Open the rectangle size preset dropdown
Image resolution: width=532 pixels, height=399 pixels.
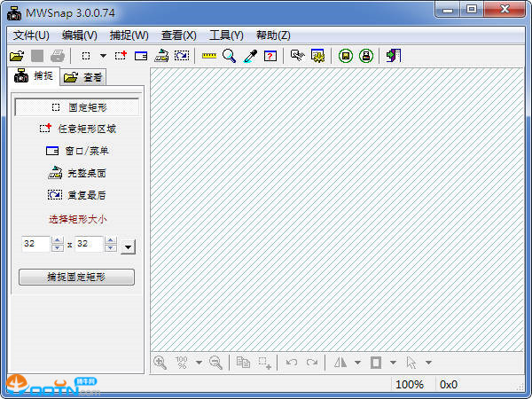click(128, 246)
